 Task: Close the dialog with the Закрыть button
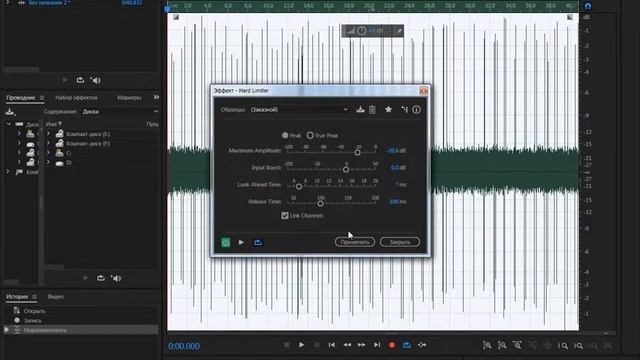(x=400, y=242)
